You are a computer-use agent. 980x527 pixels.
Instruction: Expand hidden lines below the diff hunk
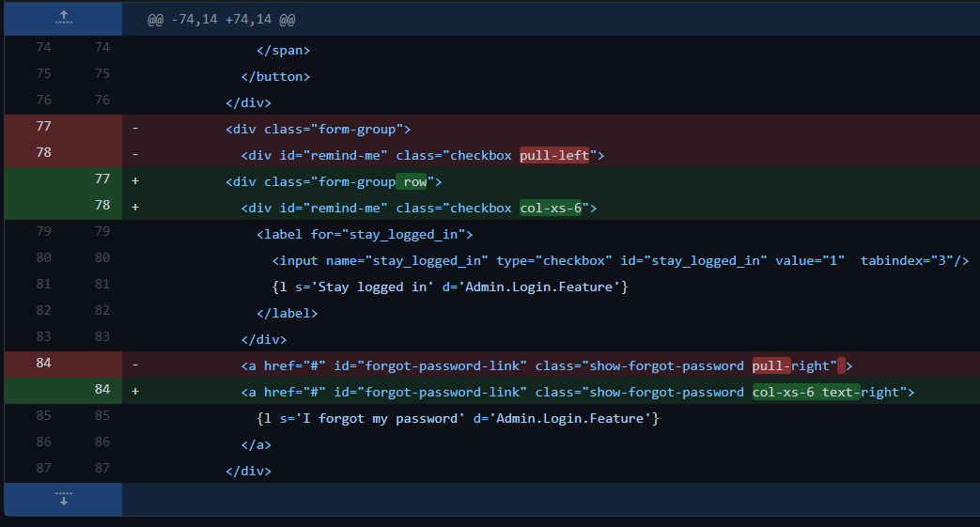point(63,500)
